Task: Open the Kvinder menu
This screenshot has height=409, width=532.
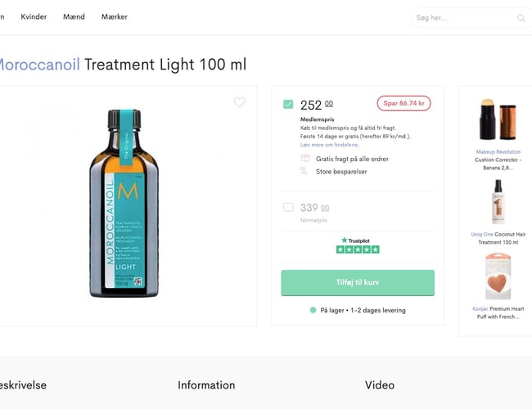Action: [x=34, y=16]
